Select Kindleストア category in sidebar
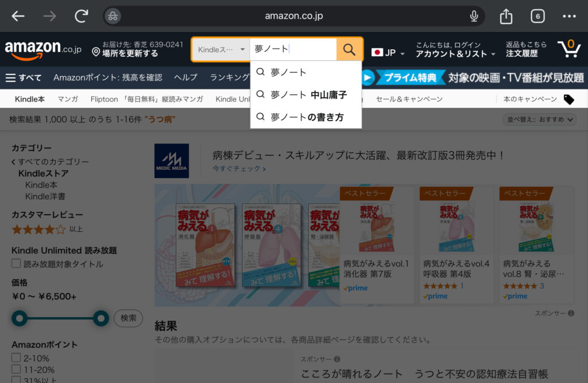This screenshot has width=588, height=383. [44, 173]
